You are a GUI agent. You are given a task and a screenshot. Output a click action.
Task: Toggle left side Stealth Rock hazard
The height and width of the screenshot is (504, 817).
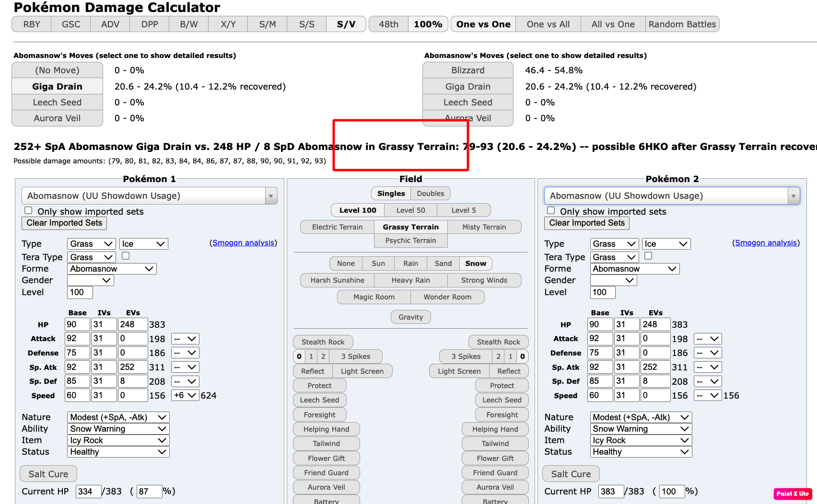point(323,342)
